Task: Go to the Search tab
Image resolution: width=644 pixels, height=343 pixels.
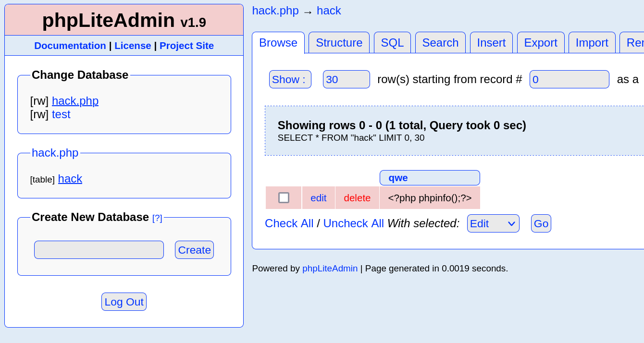Action: pyautogui.click(x=440, y=43)
